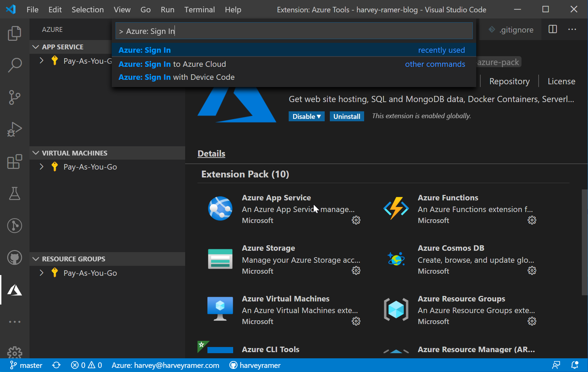The width and height of the screenshot is (588, 372).
Task: Click harveyramer GitHub status item
Action: pyautogui.click(x=255, y=365)
